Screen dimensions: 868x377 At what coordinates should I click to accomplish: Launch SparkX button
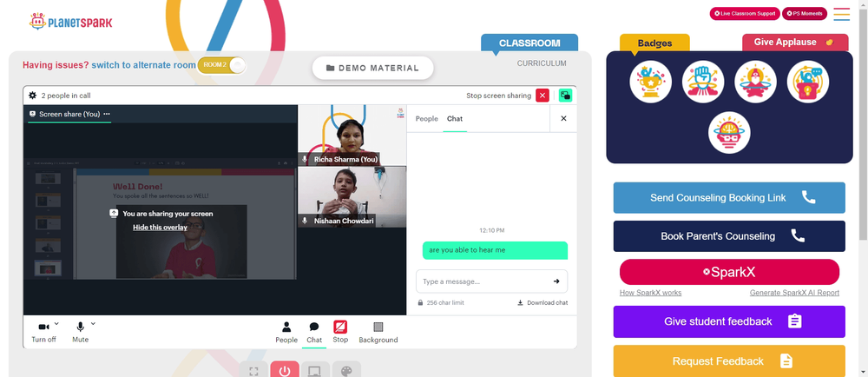(x=729, y=273)
